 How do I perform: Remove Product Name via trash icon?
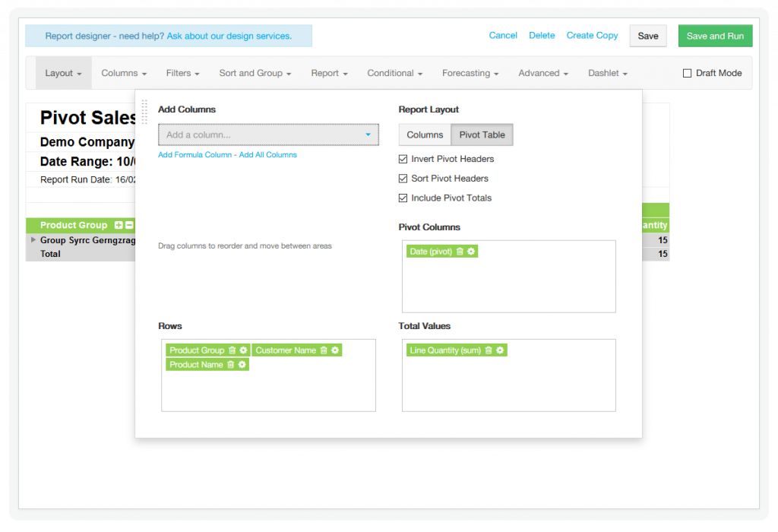coord(230,365)
